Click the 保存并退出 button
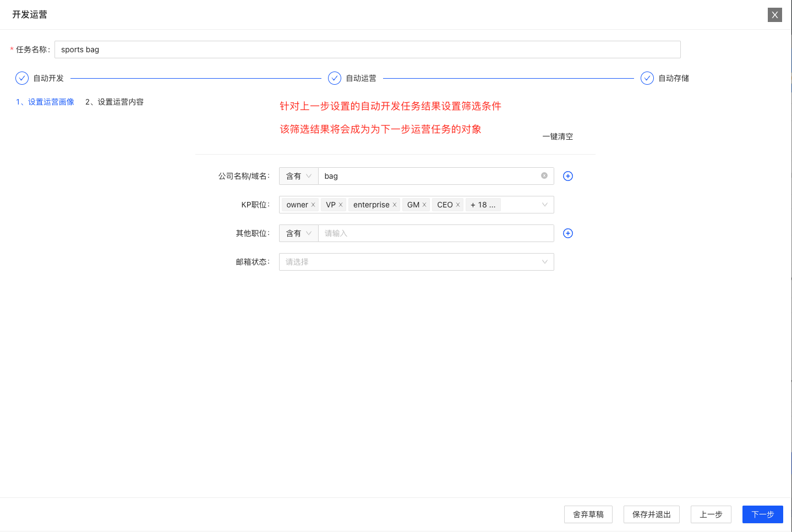Screen dimensions: 792x532 click(x=652, y=514)
